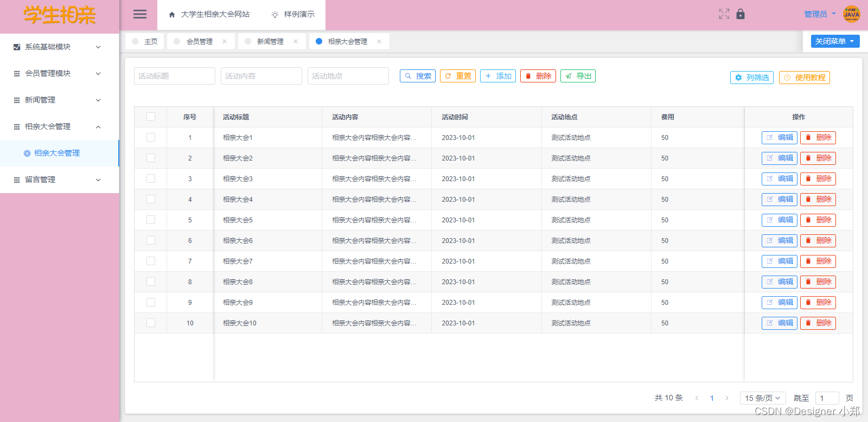Click 删除 for row 相亲大会9
This screenshot has width=868, height=422.
pyautogui.click(x=818, y=303)
